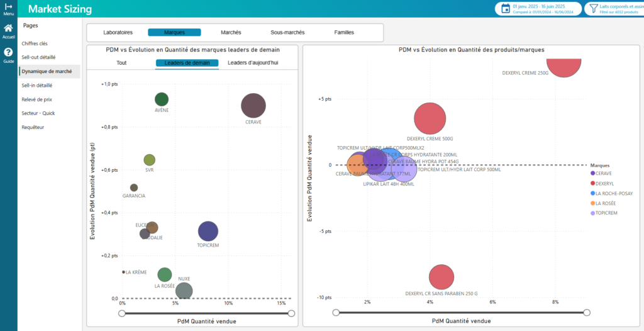Click the date range 01 janv. 2025 button

pos(538,9)
